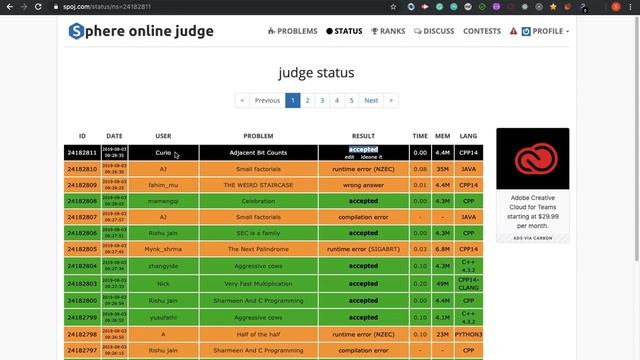640x360 pixels.
Task: Click the browser forward arrow
Action: (x=24, y=7)
